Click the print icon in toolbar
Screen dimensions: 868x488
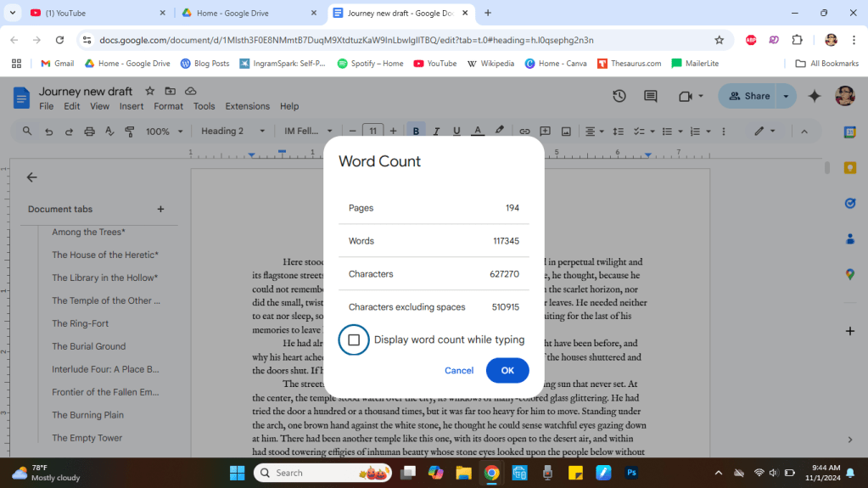click(89, 131)
